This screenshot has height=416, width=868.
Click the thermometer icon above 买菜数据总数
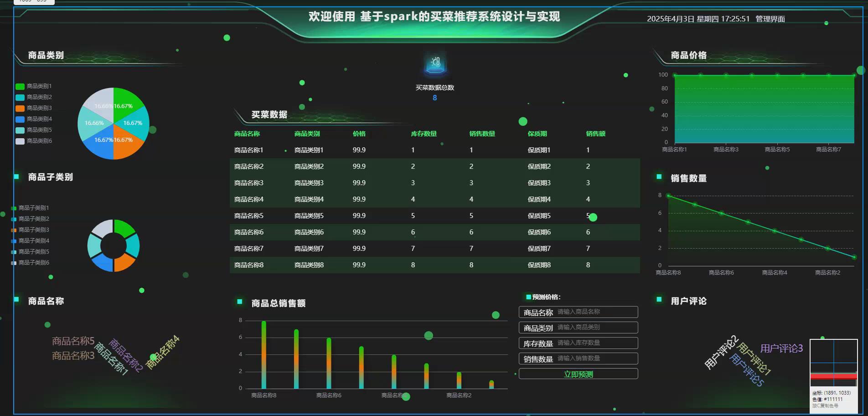click(x=434, y=65)
